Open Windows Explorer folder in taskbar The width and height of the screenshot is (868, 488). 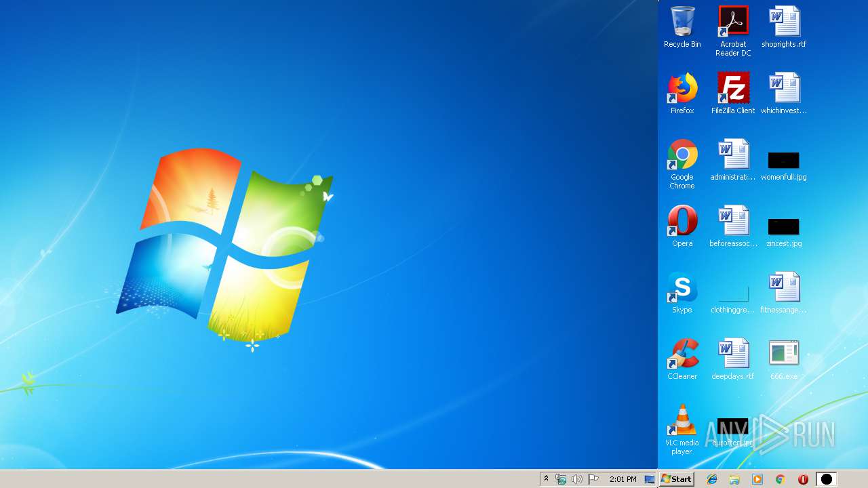[x=734, y=479]
